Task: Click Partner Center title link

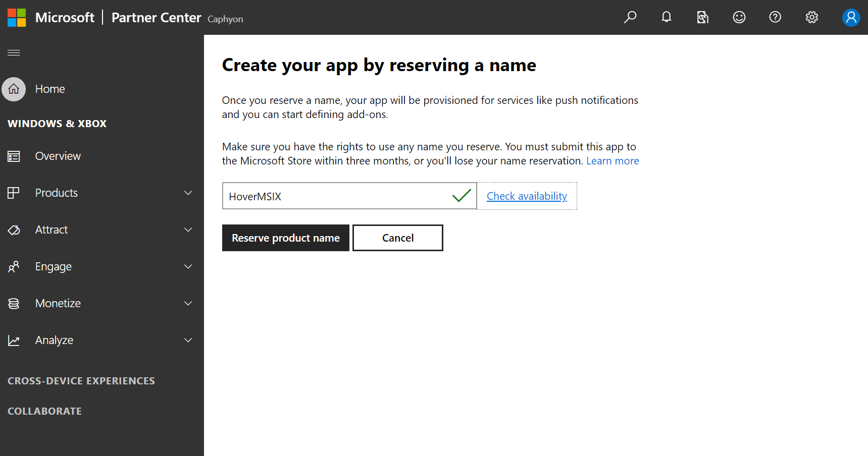Action: 157,18
